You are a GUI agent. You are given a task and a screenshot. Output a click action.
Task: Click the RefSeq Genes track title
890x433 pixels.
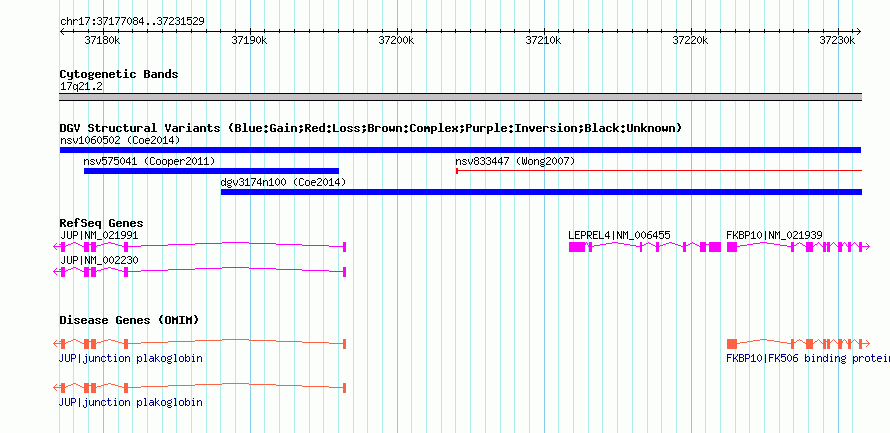[101, 224]
